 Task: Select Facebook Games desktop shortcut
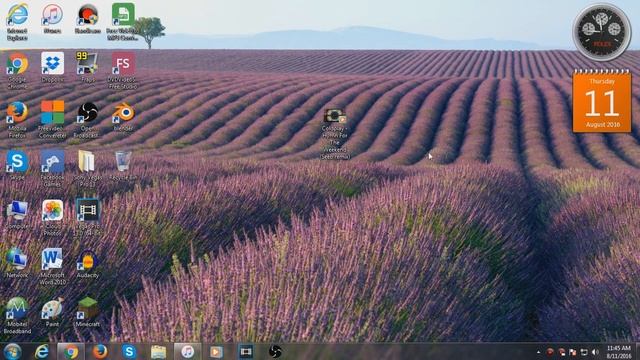click(x=52, y=168)
